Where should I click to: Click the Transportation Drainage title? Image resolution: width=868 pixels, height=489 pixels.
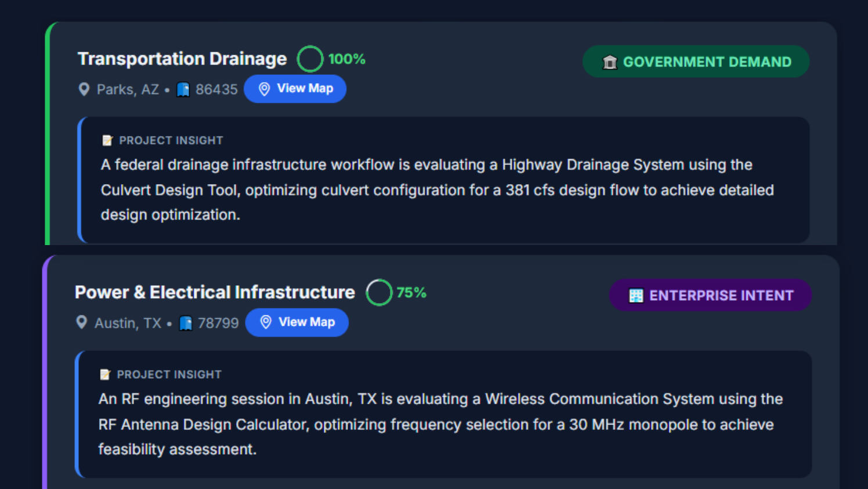point(182,59)
